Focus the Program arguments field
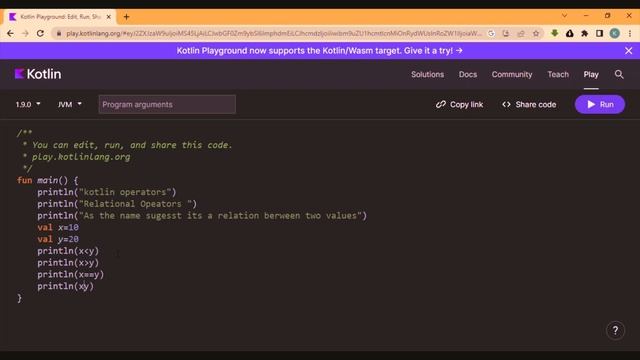The height and width of the screenshot is (360, 640). (x=167, y=104)
